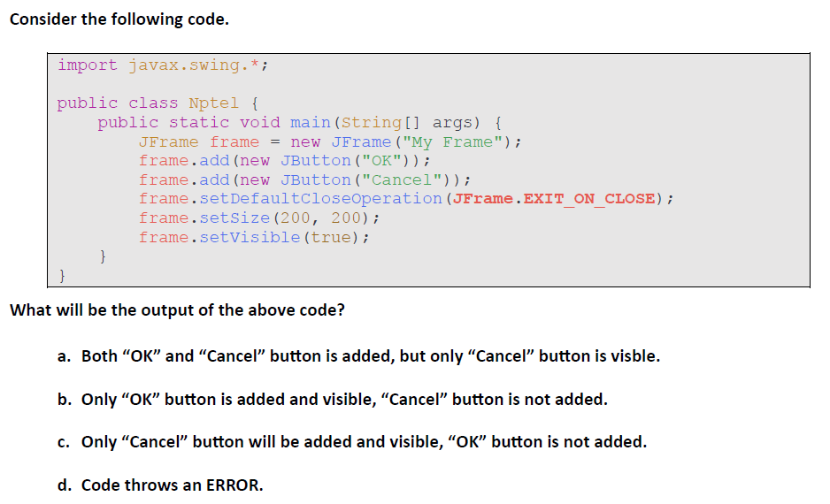Click the red JFrame.EXIT_ON_CLOSE constant
The width and height of the screenshot is (830, 504).
point(556,198)
